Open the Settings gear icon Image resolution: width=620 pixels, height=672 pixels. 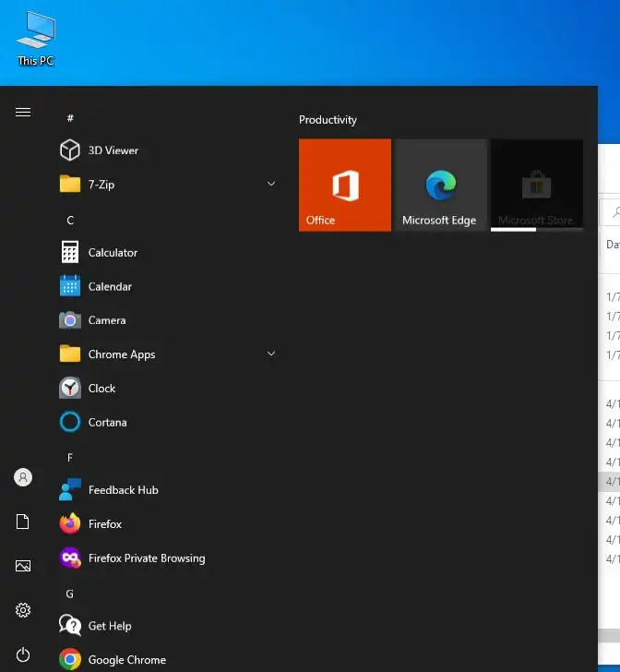(x=23, y=610)
